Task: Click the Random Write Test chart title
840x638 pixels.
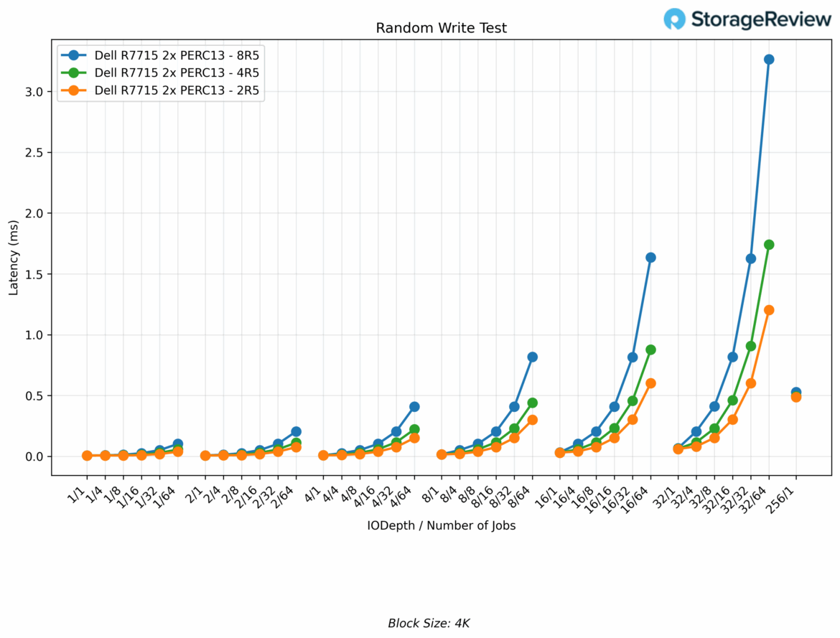Action: pos(441,28)
